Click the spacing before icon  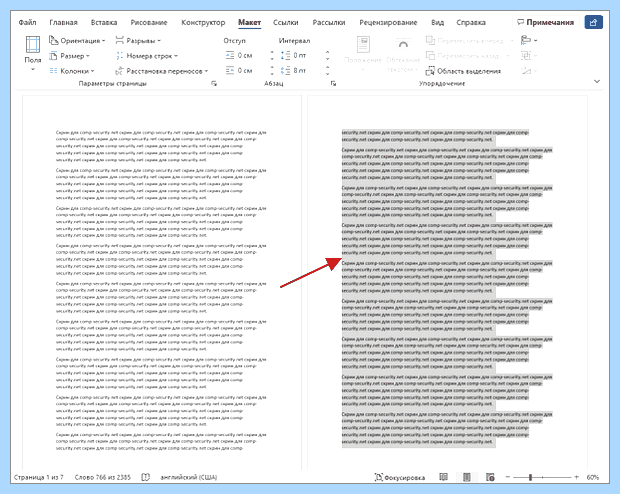click(285, 55)
